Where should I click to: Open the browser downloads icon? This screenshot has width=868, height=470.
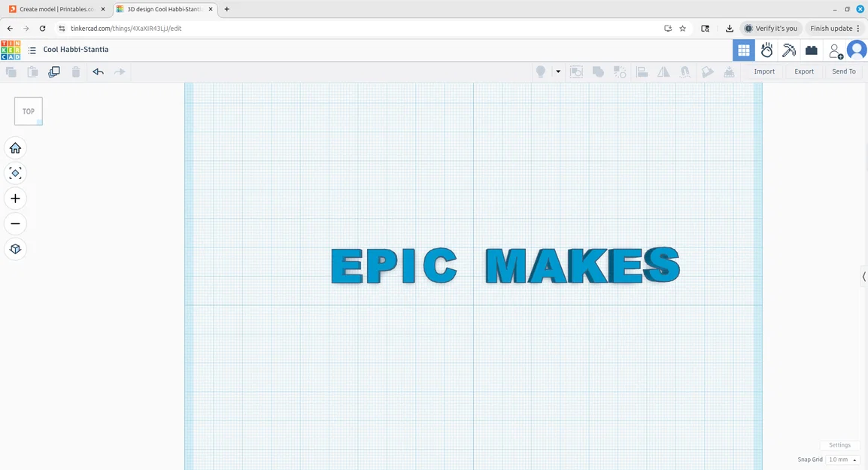click(x=729, y=29)
